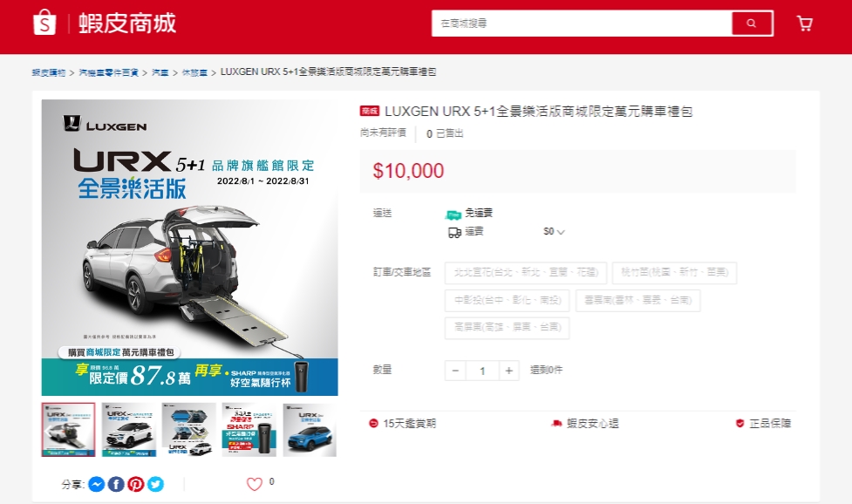Click the red search magnifier button

(x=752, y=24)
